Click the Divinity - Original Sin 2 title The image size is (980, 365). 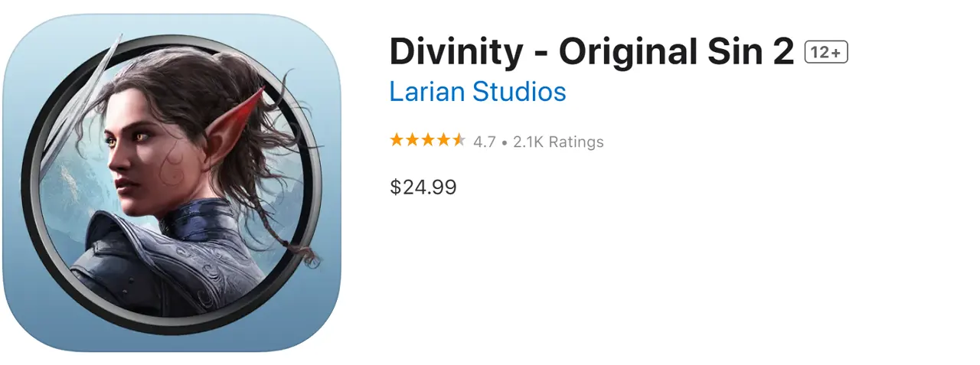(592, 52)
